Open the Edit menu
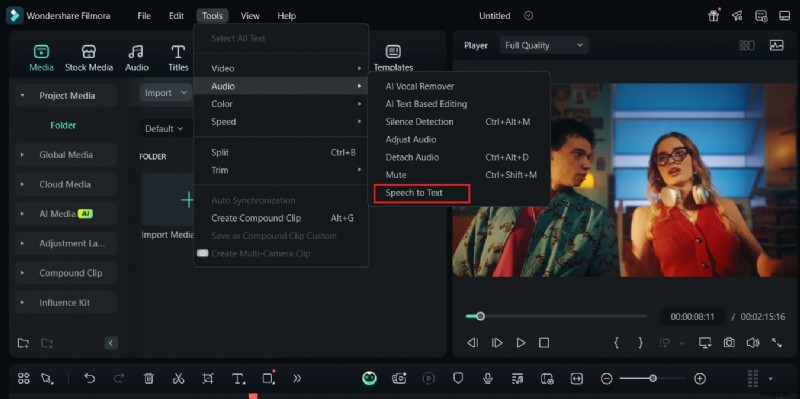Screen dimensions: 800x399 coord(177,16)
